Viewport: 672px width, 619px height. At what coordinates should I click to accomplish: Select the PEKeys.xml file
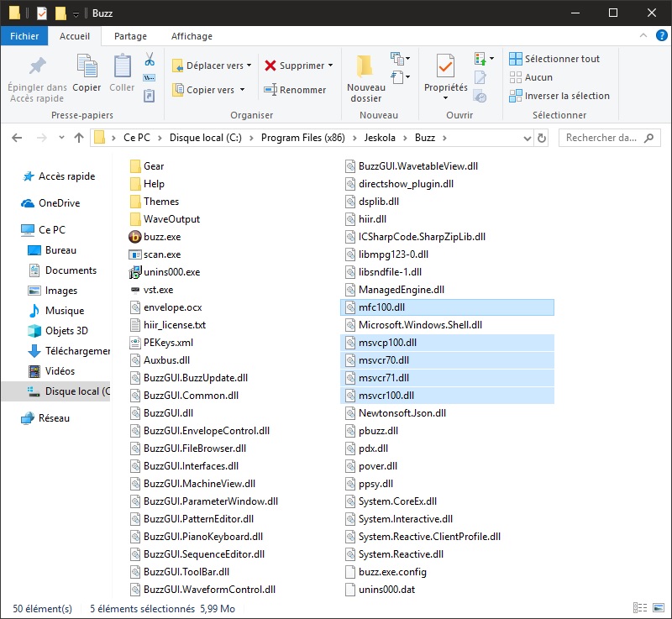click(161, 343)
